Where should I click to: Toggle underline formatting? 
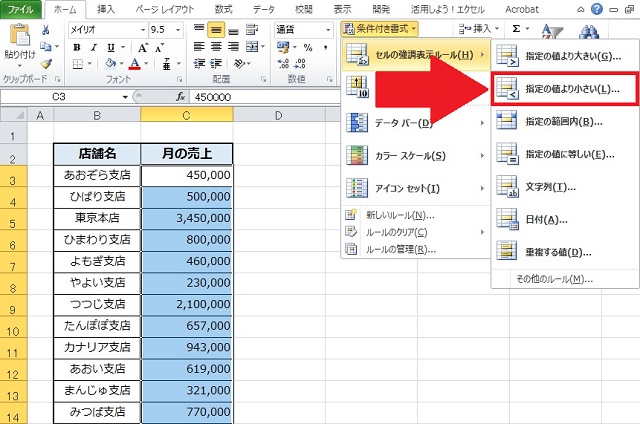point(111,47)
